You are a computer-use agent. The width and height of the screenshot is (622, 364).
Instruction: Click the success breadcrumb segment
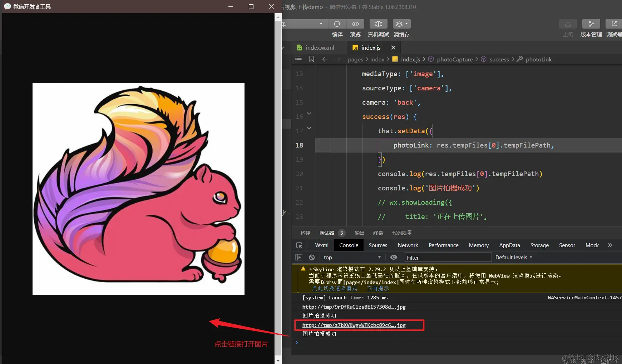[499, 59]
